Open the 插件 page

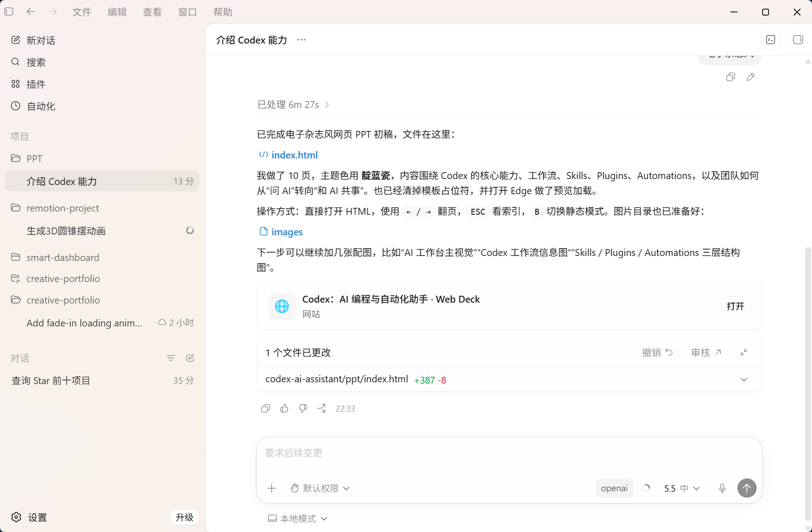pyautogui.click(x=102, y=84)
